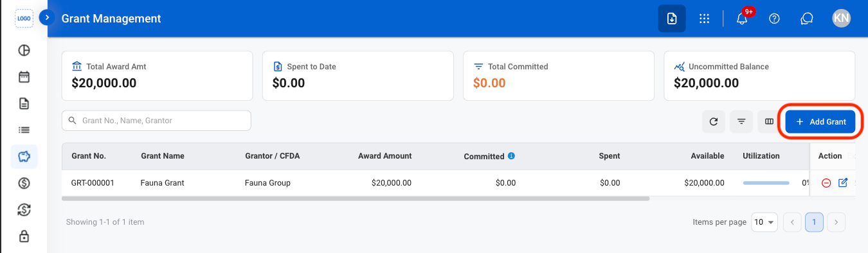
Task: Open the list icon in the sidebar
Action: pos(24,130)
